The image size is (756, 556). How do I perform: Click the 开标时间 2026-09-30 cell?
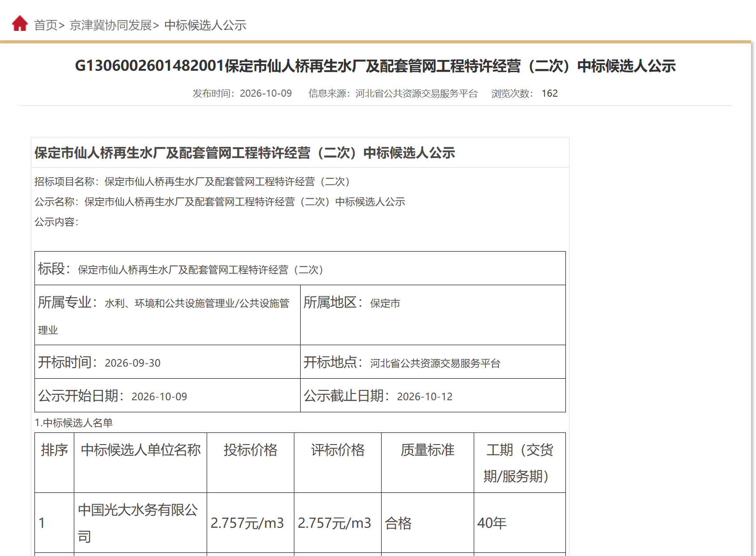[167, 362]
